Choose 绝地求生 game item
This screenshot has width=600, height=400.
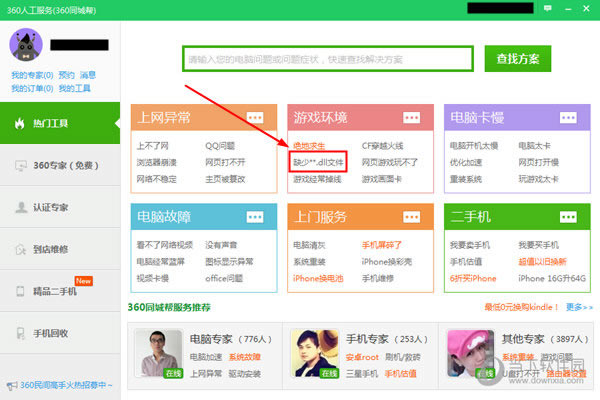pos(309,146)
